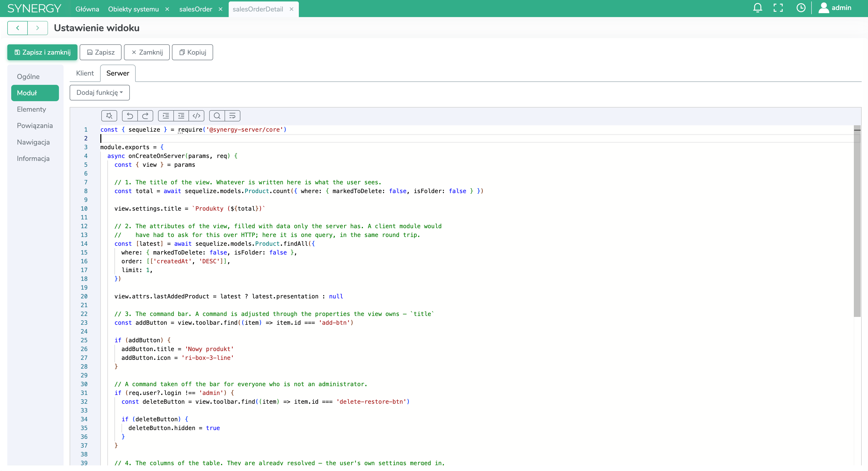
Task: Click the Zapisz button
Action: pos(100,52)
